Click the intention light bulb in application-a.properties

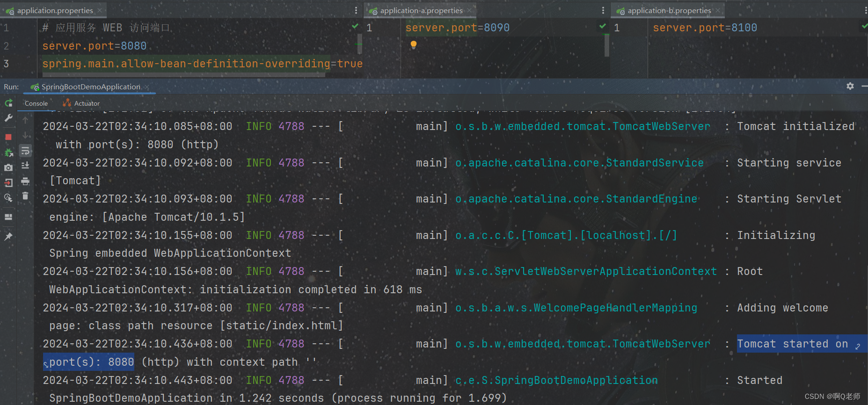[414, 44]
